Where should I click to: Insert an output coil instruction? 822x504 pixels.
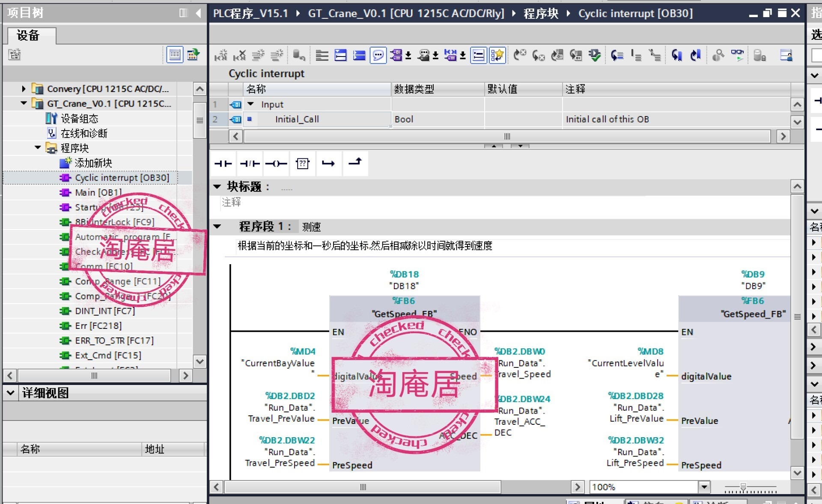[276, 164]
